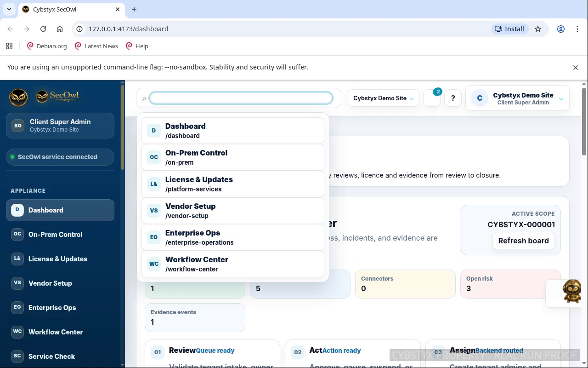Click the Refresh board button
588x368 pixels.
click(523, 241)
